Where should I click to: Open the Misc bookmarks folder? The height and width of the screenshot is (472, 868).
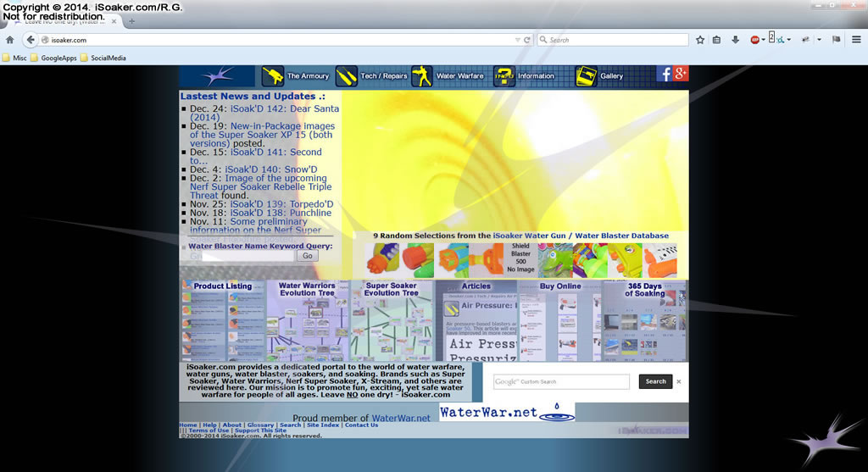(14, 58)
